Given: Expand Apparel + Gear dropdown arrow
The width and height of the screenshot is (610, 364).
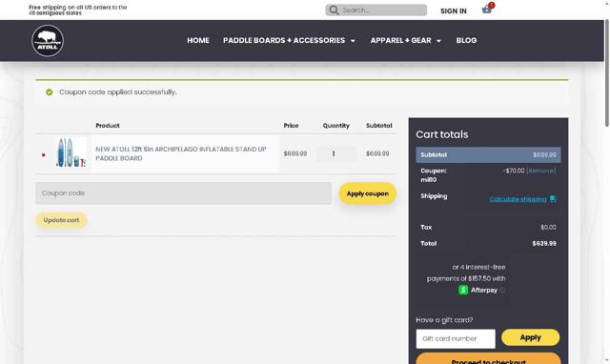Looking at the screenshot, I should point(438,41).
